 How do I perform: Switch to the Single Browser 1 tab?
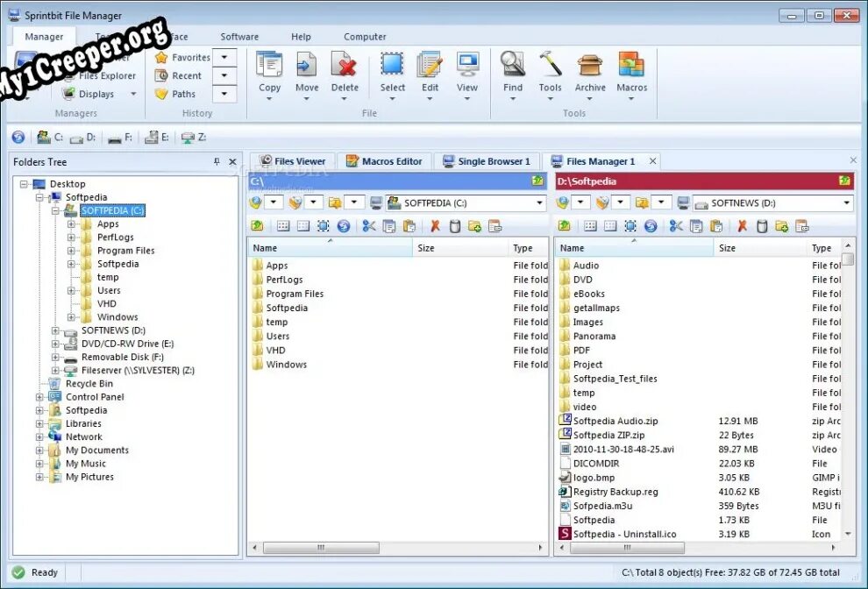[487, 161]
